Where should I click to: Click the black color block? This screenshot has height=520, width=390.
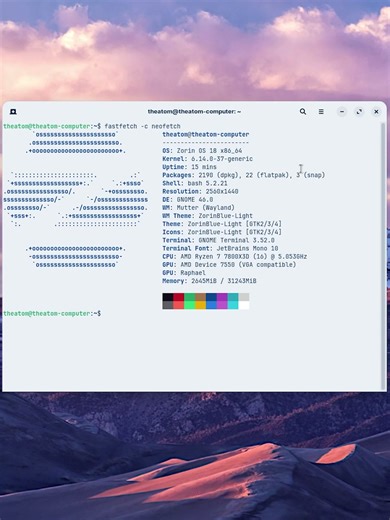click(168, 297)
